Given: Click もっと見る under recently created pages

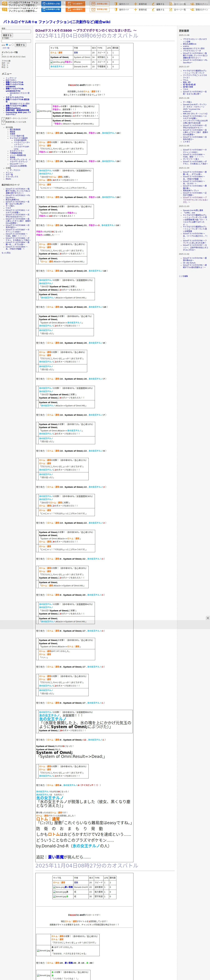Looking at the screenshot, I should pos(6,253).
